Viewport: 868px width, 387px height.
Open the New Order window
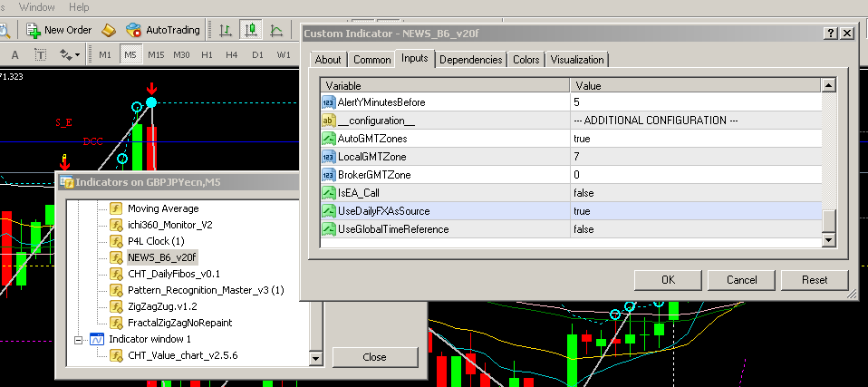(x=59, y=30)
